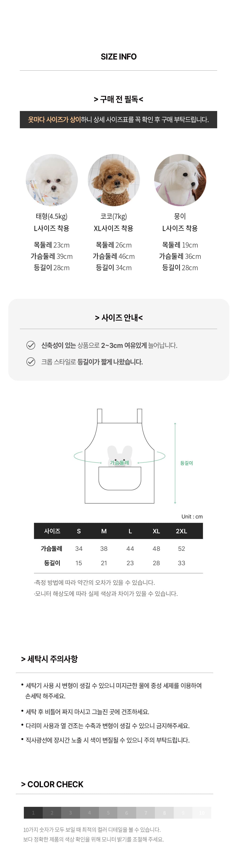Click the dark banner about 옷마다 사이즈가 상이
The width and height of the screenshot is (237, 868).
(x=118, y=120)
